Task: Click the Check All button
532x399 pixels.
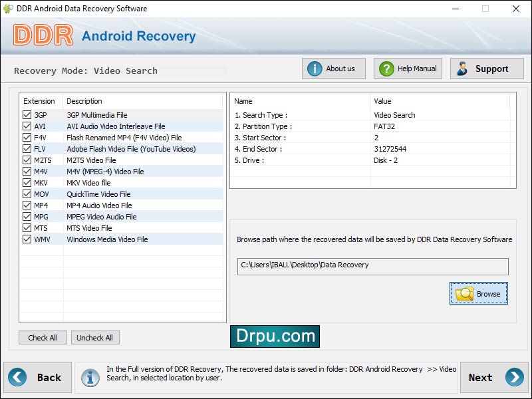Action: (43, 338)
